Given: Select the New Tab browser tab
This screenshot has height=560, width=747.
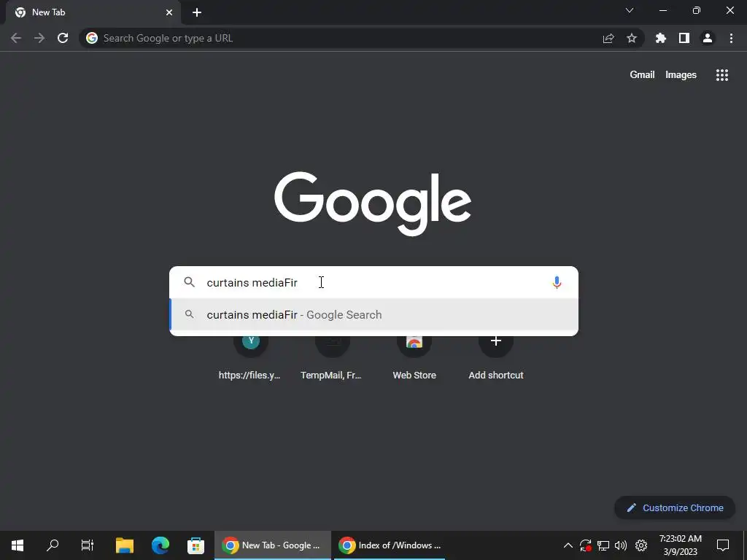Looking at the screenshot, I should (93, 12).
